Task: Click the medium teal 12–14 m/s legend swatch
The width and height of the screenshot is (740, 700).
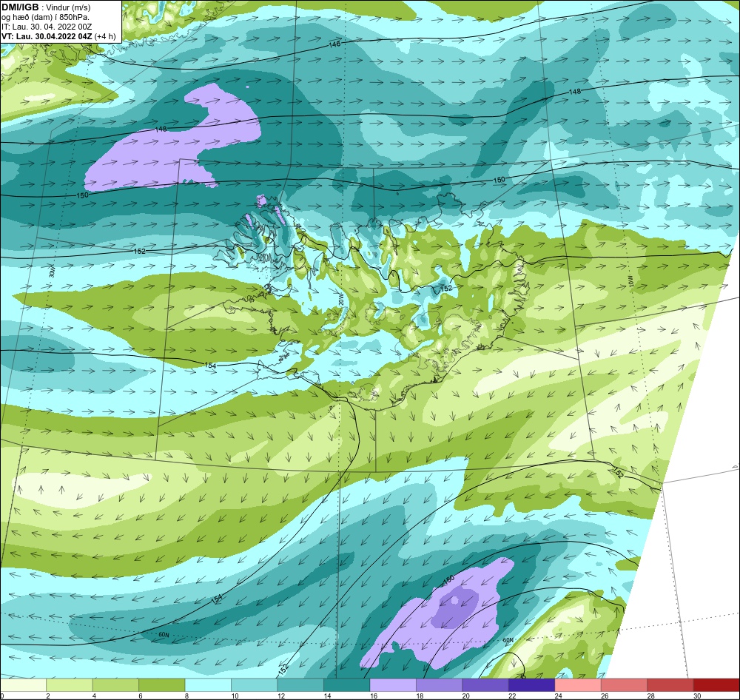Action: tap(300, 685)
